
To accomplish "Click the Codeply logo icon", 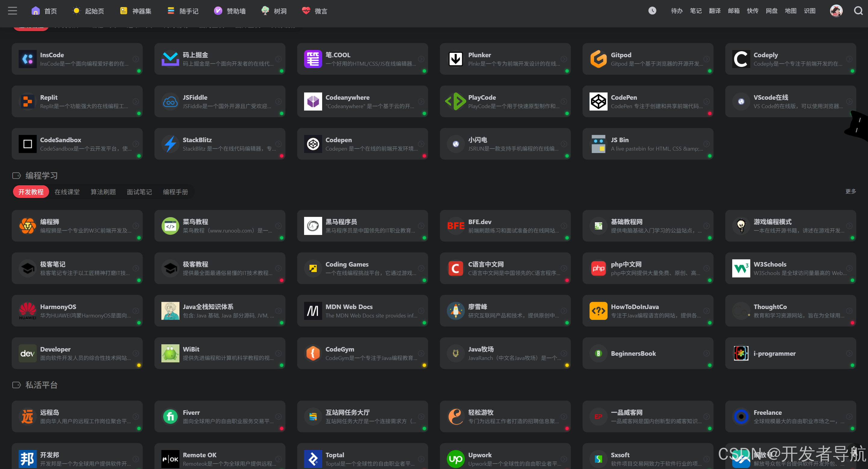I will point(741,59).
